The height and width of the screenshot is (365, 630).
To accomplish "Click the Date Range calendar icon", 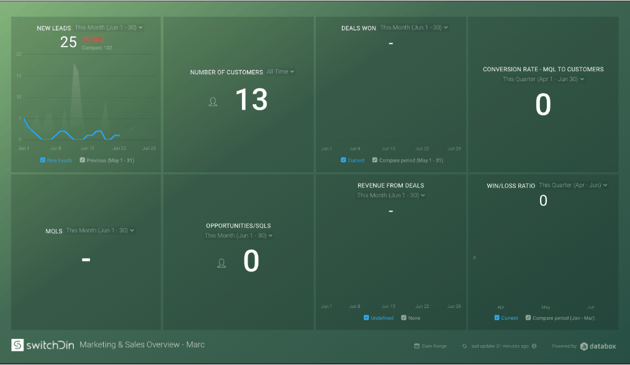I will [x=417, y=346].
